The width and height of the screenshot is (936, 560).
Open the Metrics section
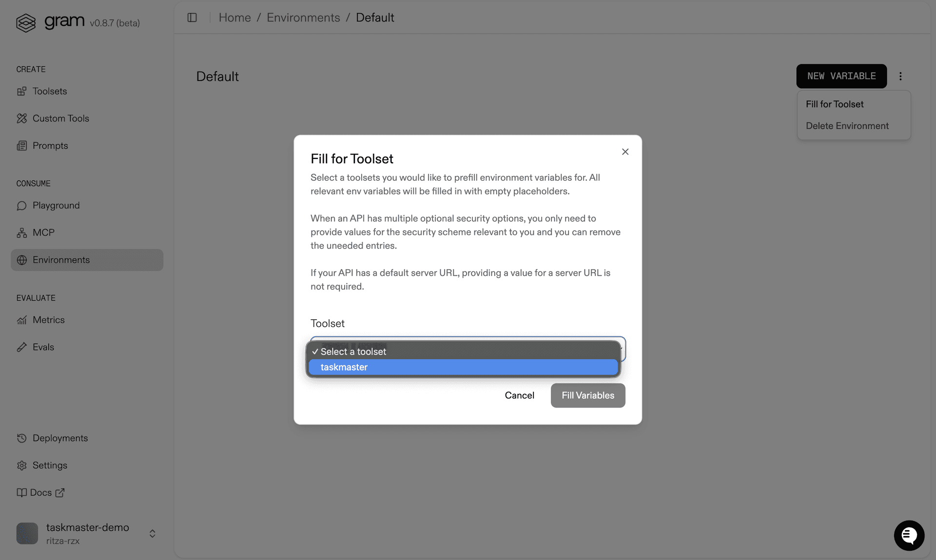[48, 320]
